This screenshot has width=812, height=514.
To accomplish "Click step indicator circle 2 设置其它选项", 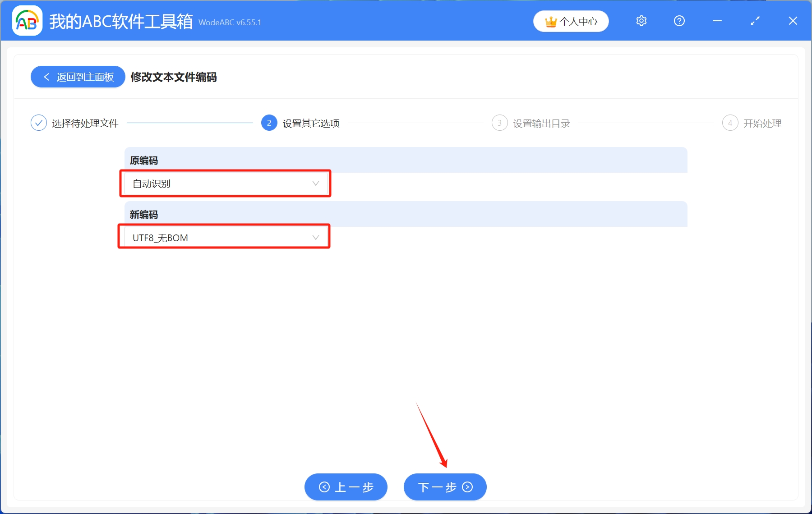I will [x=269, y=123].
